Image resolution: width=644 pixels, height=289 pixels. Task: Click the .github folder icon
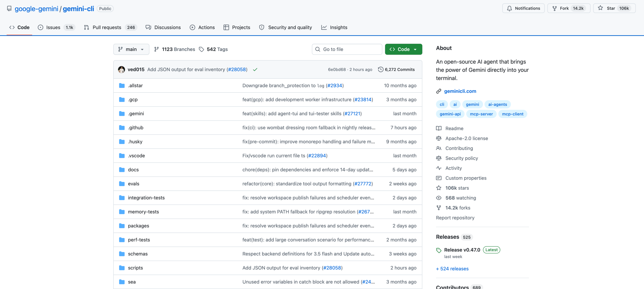click(x=122, y=128)
